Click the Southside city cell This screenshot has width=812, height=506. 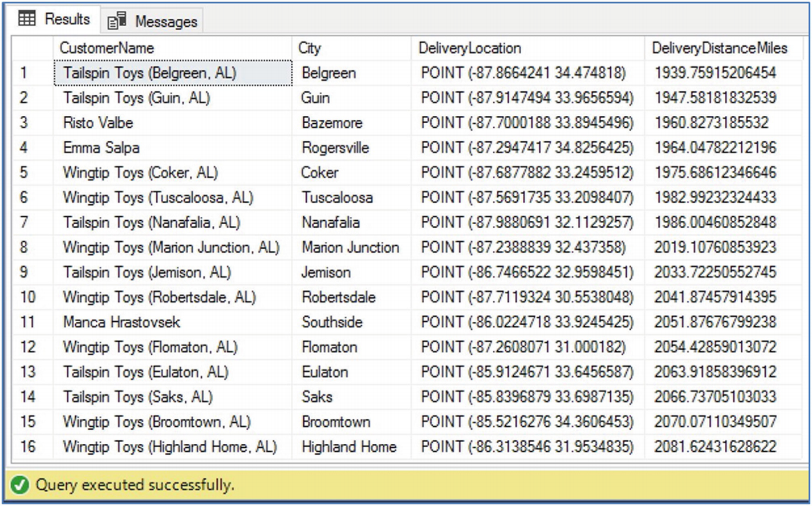click(x=351, y=322)
